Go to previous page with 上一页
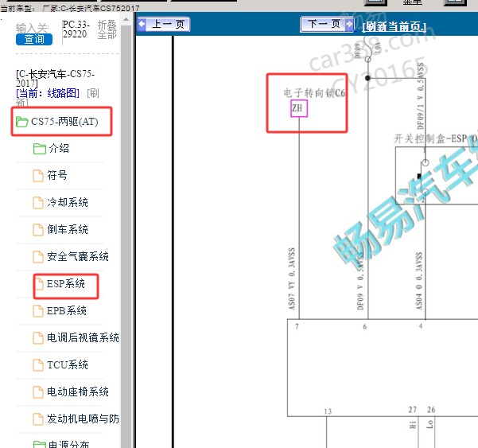This screenshot has height=448, width=478. pyautogui.click(x=164, y=24)
